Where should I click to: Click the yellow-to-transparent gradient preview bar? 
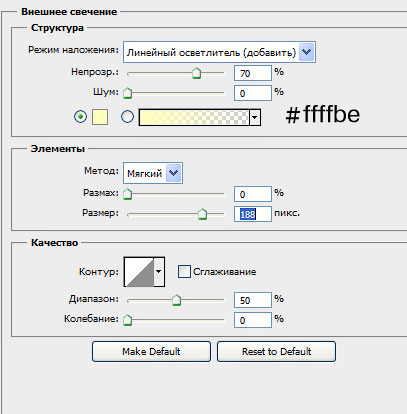(x=194, y=117)
